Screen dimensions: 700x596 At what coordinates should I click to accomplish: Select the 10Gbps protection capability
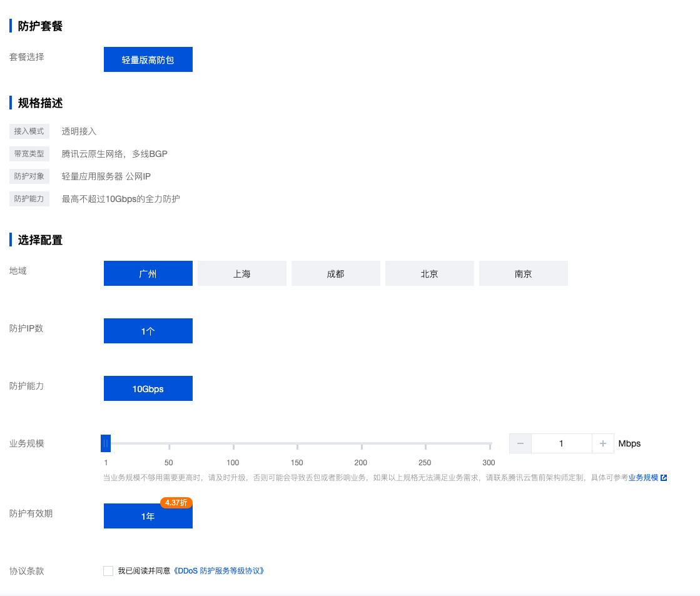coord(148,388)
